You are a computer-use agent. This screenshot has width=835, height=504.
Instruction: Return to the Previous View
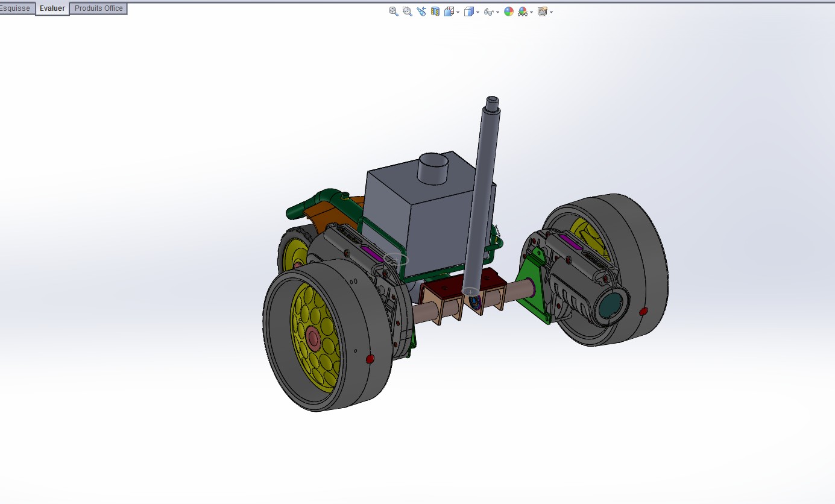click(421, 11)
